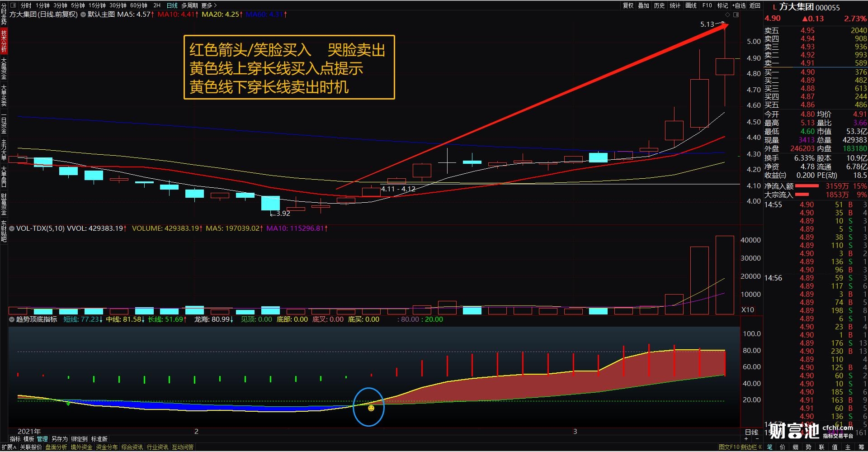Select the 细 icon in bottom status bar

[x=795, y=447]
